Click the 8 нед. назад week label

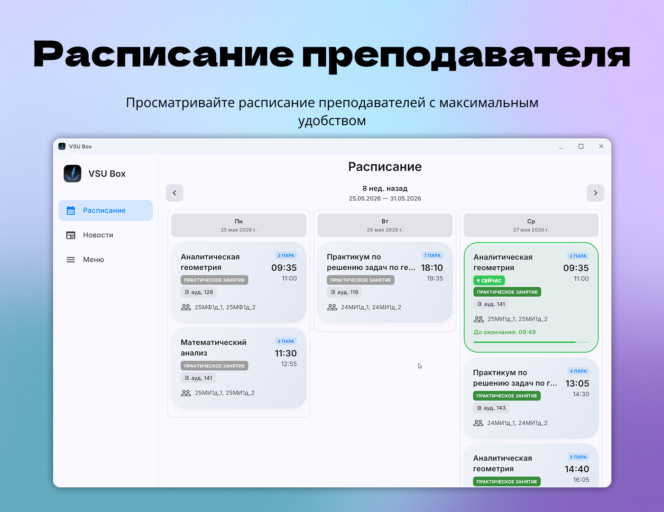(x=385, y=188)
